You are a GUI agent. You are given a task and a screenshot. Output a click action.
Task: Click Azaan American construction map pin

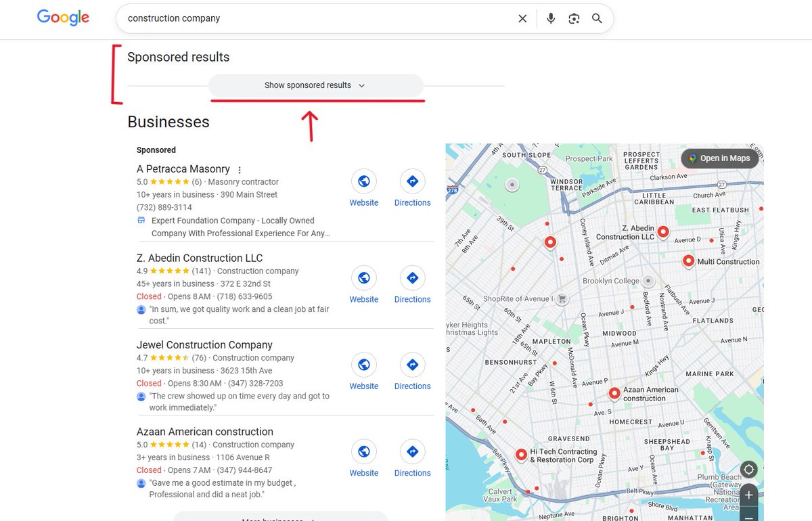pyautogui.click(x=614, y=393)
